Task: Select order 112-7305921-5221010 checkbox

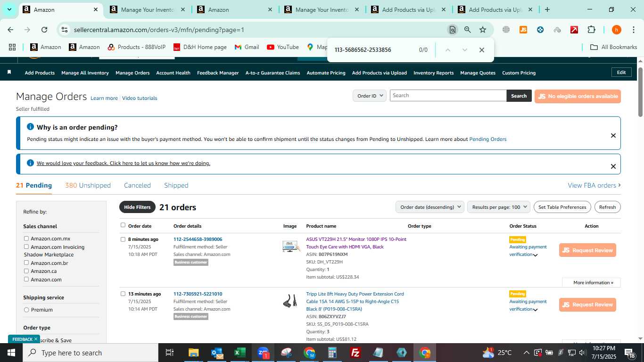Action: click(123, 294)
